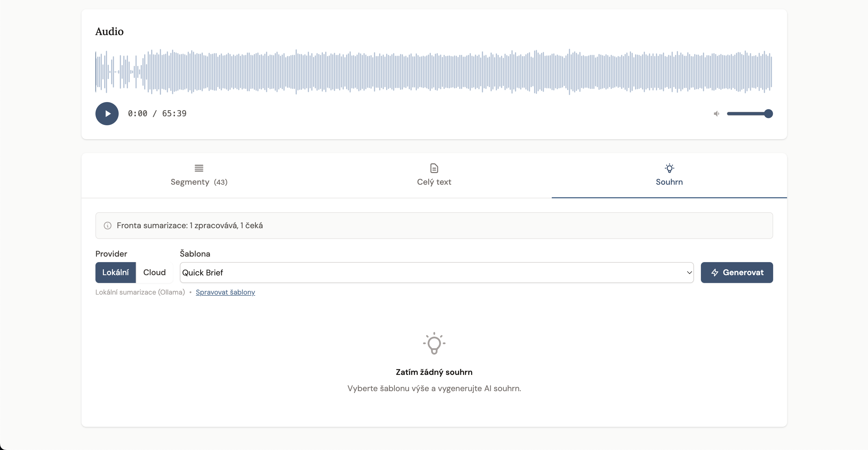Click the info icon in queue notice
868x450 pixels.
point(108,226)
